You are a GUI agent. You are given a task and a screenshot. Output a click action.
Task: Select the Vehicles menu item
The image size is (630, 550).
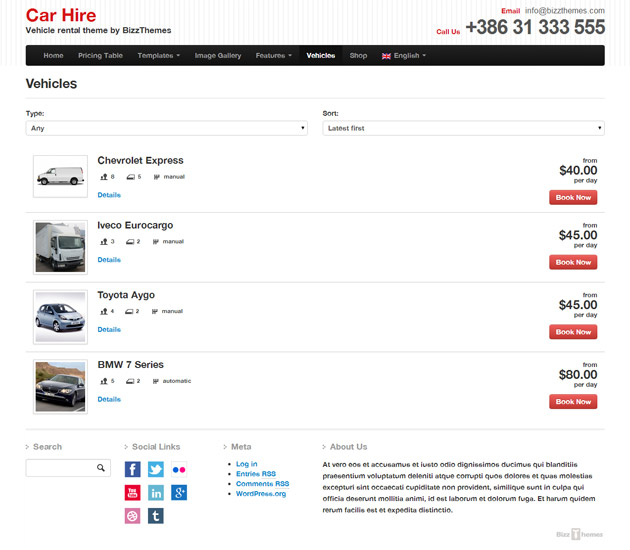click(321, 55)
